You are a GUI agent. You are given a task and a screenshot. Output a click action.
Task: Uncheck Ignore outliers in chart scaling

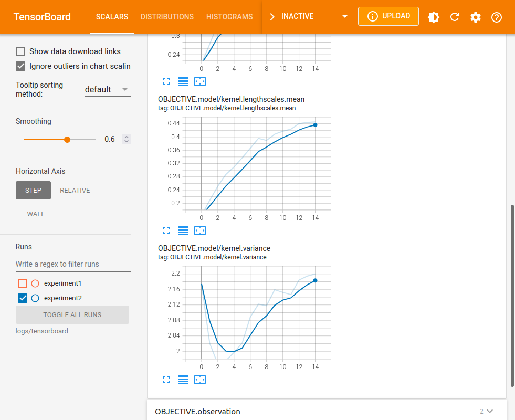click(x=19, y=66)
